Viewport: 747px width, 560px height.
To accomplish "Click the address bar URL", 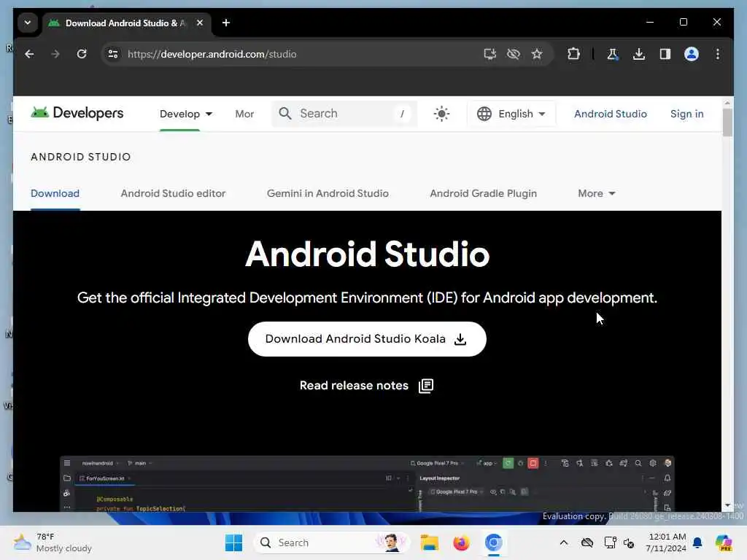I will 212,54.
